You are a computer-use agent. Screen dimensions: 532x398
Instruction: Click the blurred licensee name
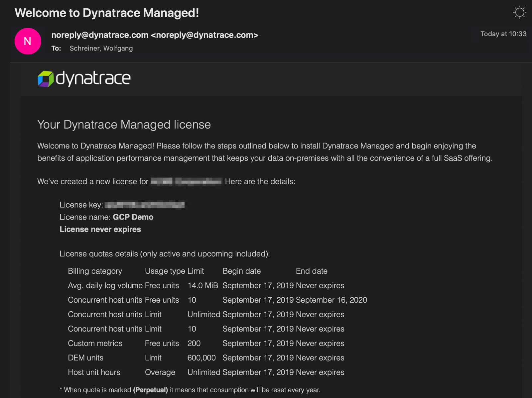(186, 181)
